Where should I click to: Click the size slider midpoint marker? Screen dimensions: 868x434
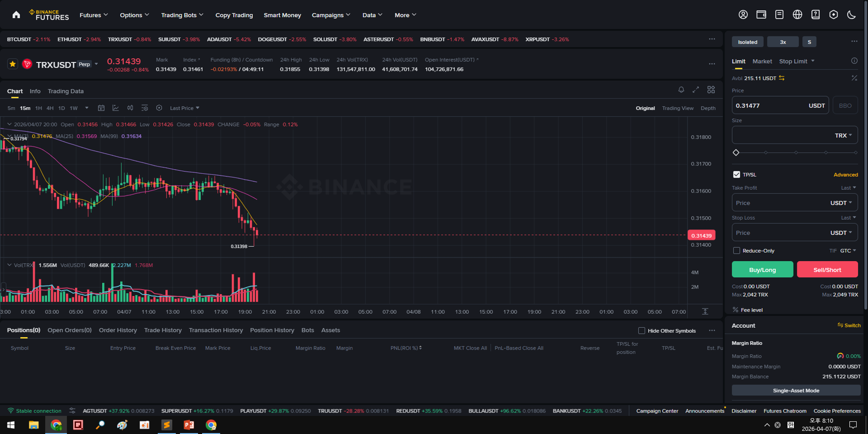[796, 152]
